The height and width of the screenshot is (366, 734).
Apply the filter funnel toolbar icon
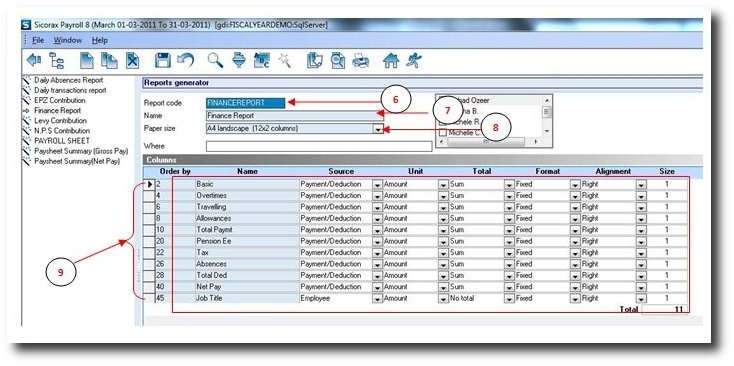pos(239,60)
